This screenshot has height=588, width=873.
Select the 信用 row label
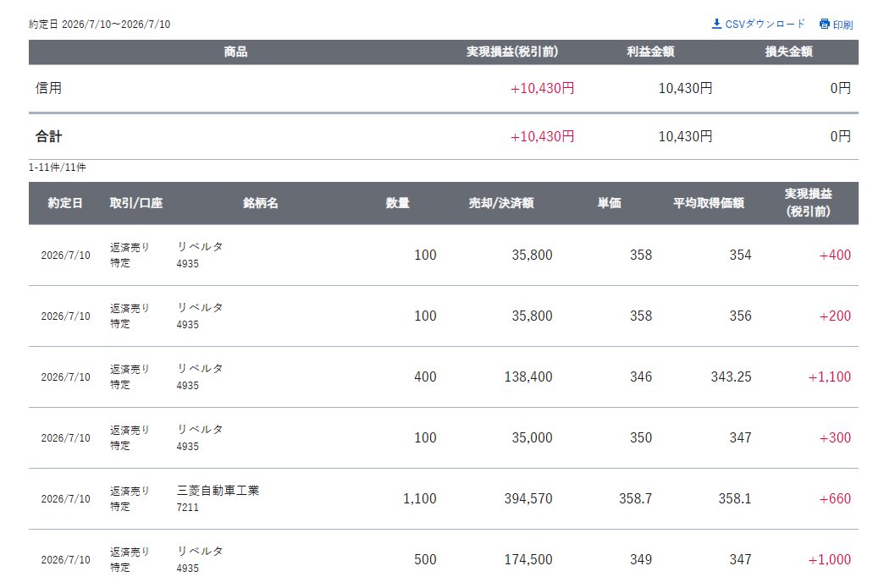(48, 88)
